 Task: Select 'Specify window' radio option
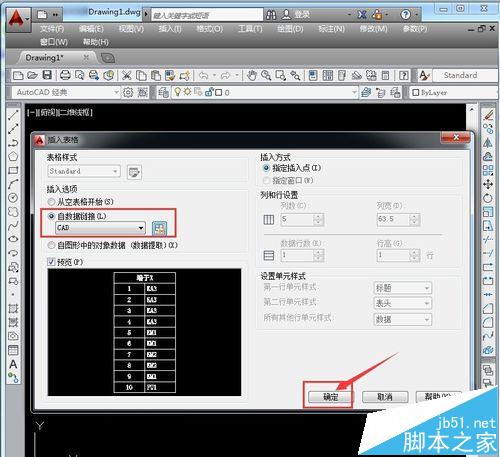point(266,181)
